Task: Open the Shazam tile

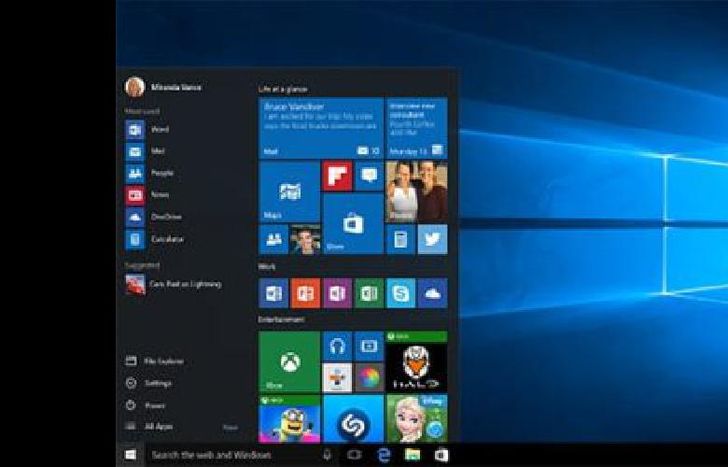Action: click(353, 419)
